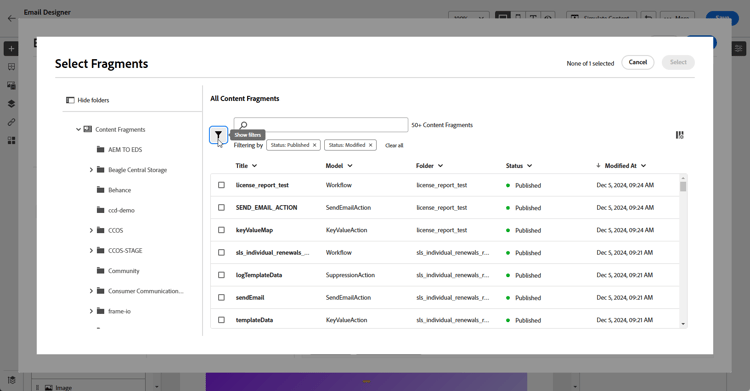Select the Behance folder
The image size is (750, 391).
tap(120, 190)
